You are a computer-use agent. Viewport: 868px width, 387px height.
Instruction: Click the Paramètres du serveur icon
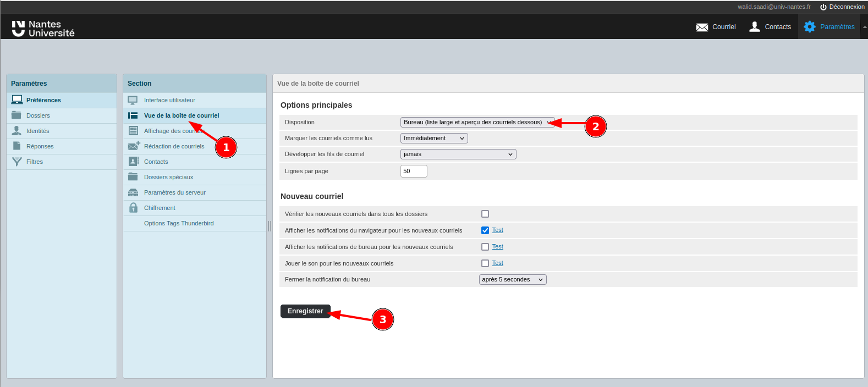(x=133, y=192)
